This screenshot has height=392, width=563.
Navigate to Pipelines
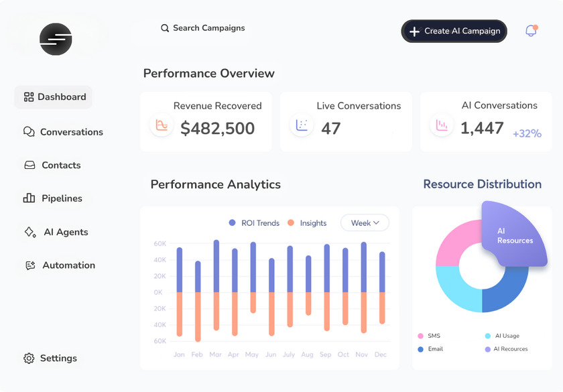point(53,198)
